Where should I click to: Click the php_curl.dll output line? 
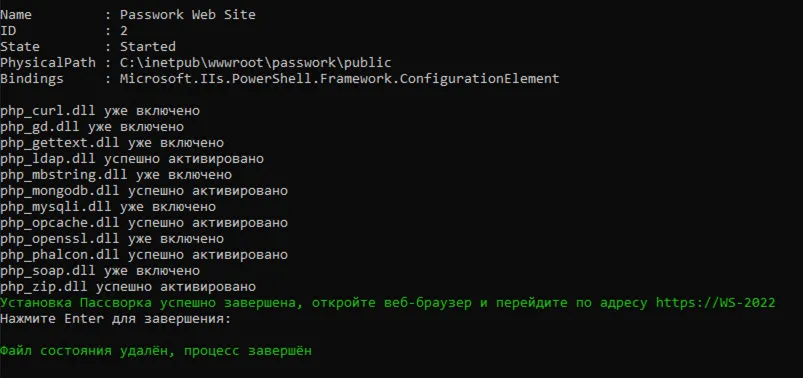[100, 111]
